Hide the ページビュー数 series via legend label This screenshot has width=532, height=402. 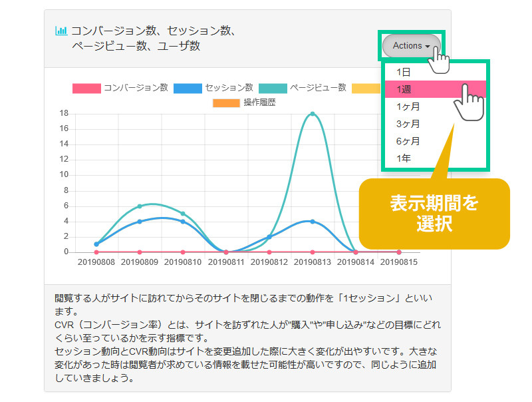point(318,88)
